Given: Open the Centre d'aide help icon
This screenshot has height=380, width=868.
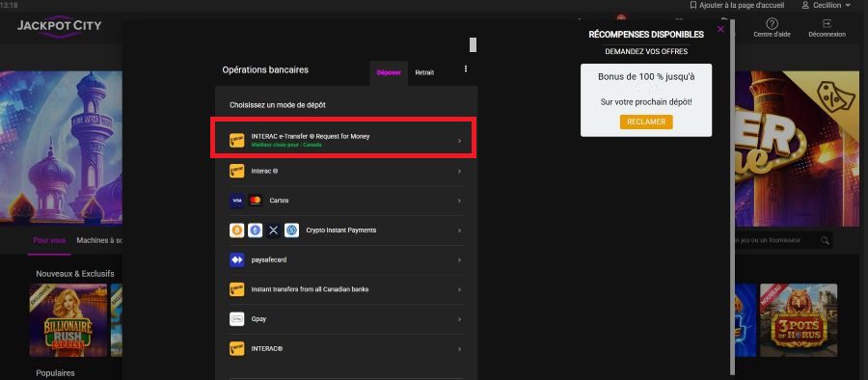Looking at the screenshot, I should 772,24.
